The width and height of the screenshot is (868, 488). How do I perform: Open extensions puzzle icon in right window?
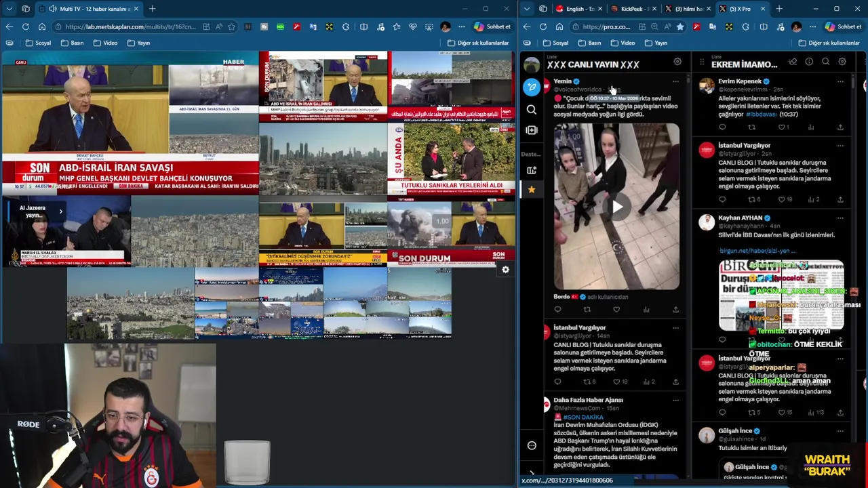745,26
